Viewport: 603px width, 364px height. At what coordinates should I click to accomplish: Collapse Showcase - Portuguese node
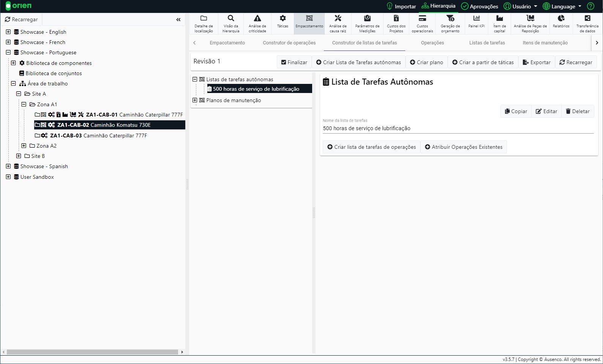tap(8, 52)
